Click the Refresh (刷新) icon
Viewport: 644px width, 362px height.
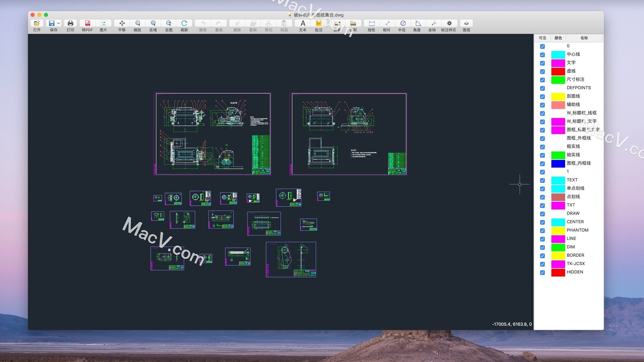(x=184, y=23)
